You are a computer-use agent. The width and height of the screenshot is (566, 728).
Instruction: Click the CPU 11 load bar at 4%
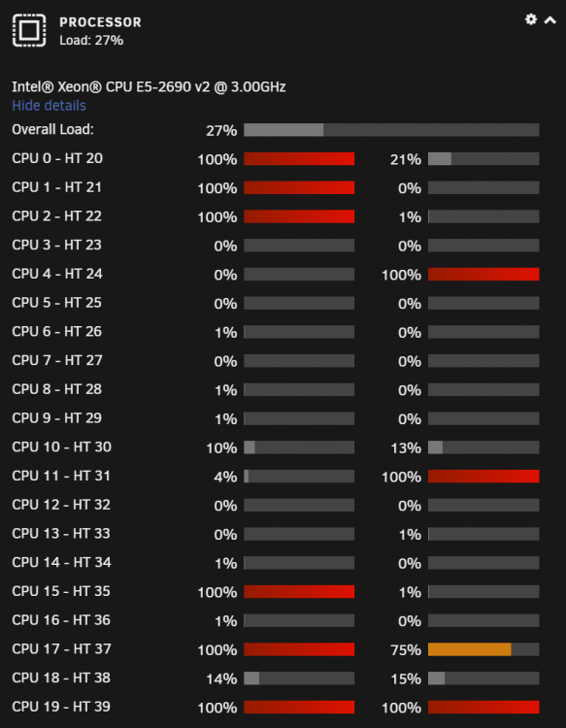299,476
